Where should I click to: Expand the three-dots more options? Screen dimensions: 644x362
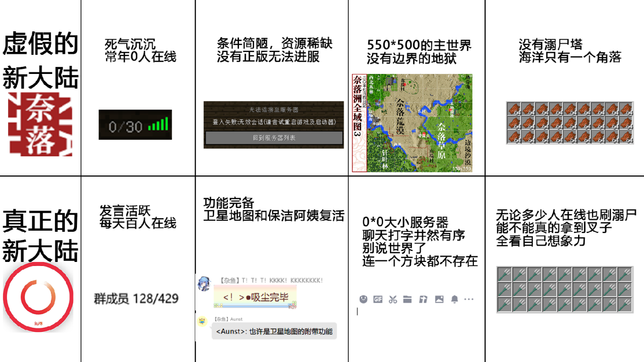469,299
